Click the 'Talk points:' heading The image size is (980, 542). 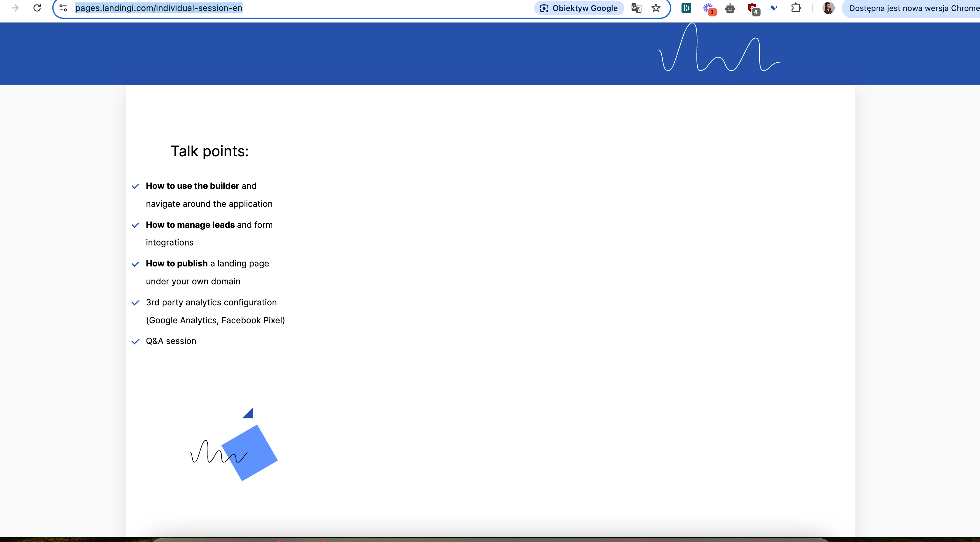[210, 151]
